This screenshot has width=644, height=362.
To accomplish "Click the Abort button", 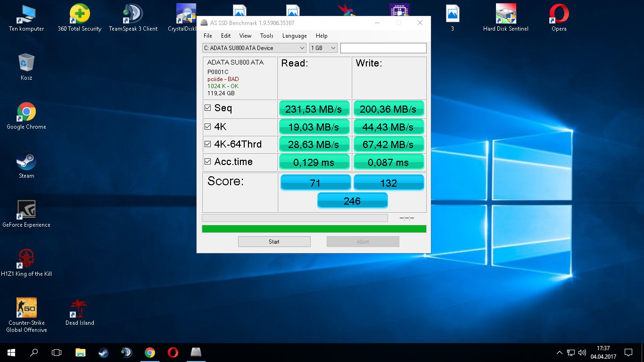I will [x=363, y=242].
